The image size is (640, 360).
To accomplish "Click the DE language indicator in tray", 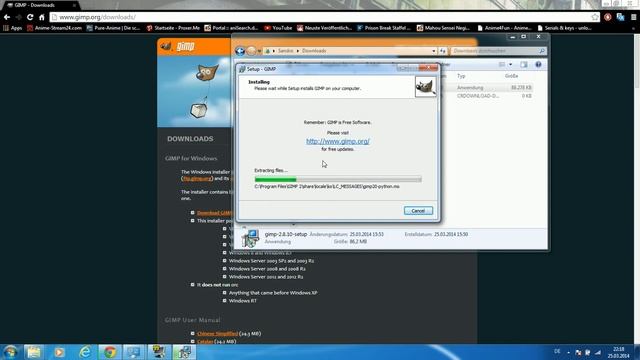I will [x=557, y=351].
